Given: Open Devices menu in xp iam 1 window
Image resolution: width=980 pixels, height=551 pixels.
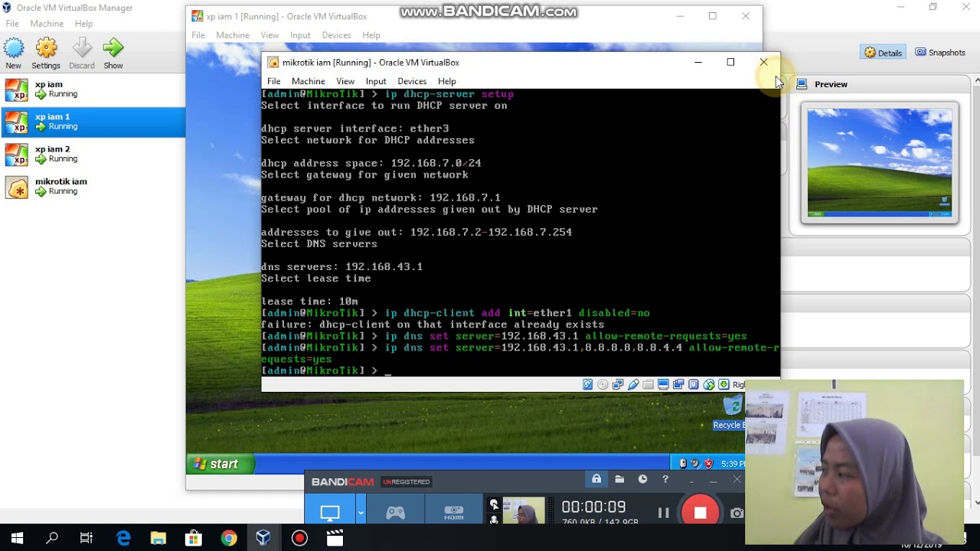Looking at the screenshot, I should click(336, 35).
